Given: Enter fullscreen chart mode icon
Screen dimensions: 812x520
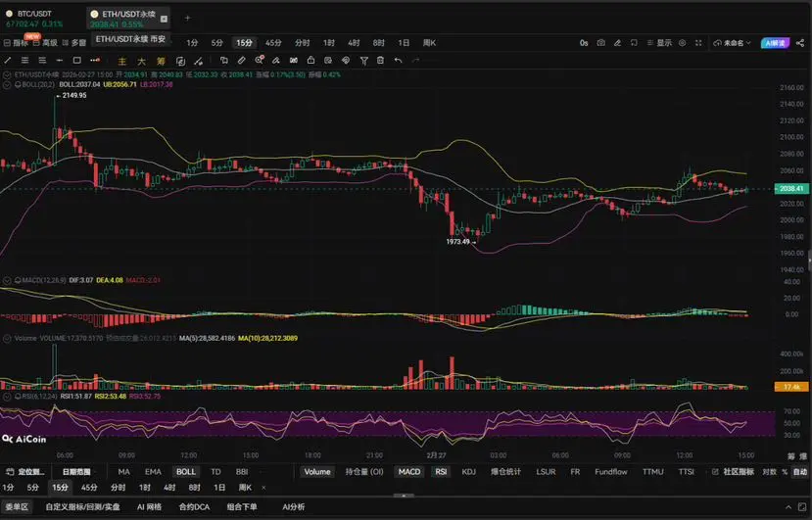Looking at the screenshot, I should (698, 43).
